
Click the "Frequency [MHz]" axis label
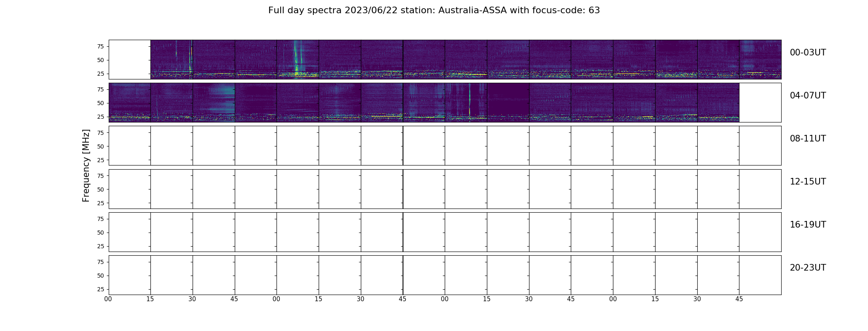86,165
